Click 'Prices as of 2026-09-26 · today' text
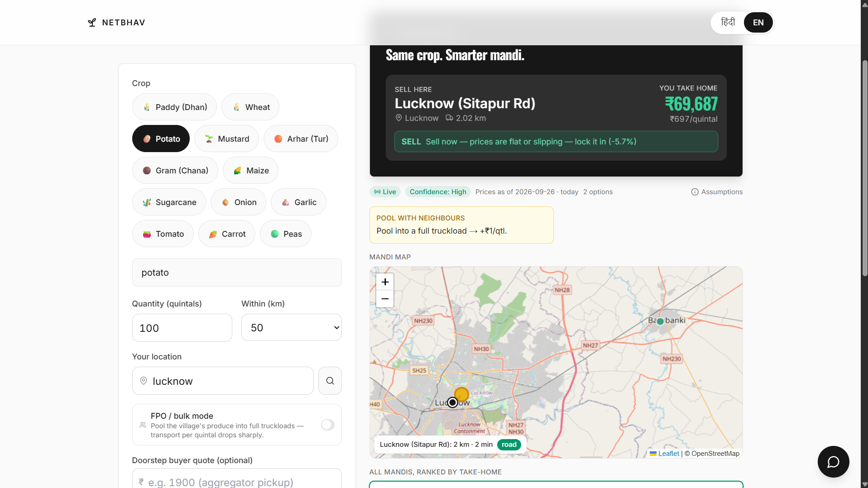The height and width of the screenshot is (488, 868). [x=527, y=192]
